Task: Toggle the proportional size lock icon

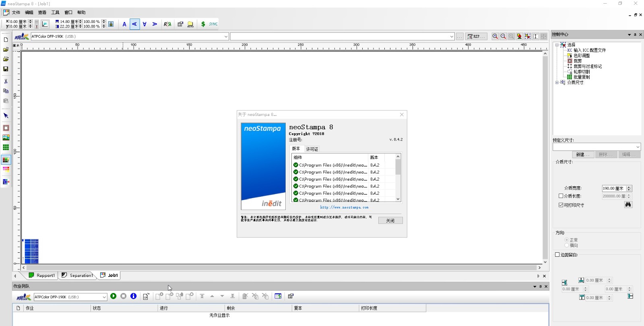Action: [x=111, y=24]
